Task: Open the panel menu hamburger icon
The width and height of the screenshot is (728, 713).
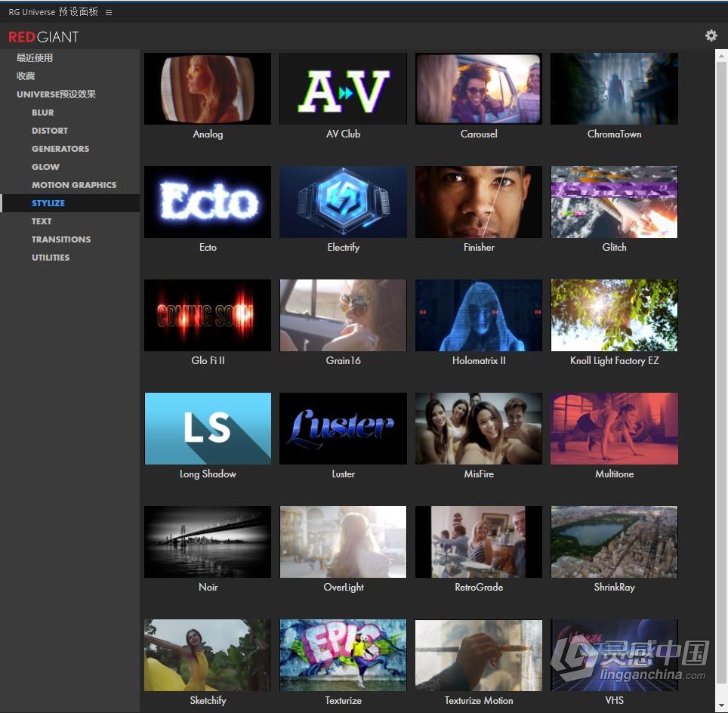Action: 109,12
